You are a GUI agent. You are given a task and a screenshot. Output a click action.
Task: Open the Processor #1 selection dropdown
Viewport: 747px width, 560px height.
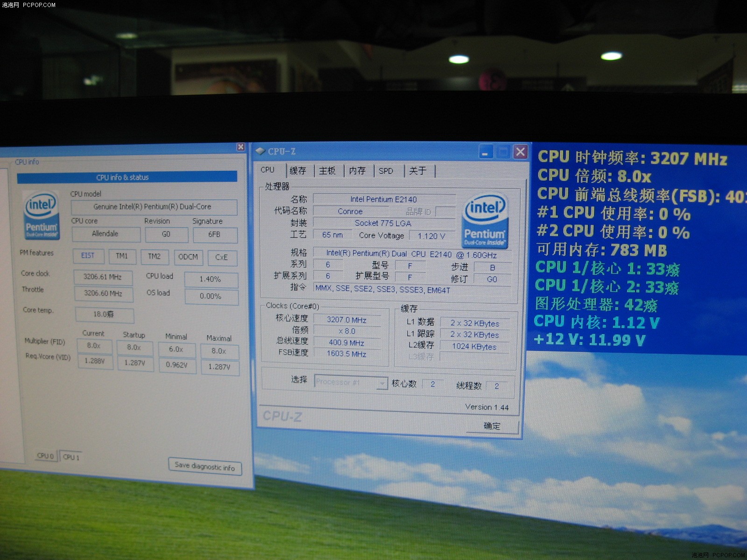(x=351, y=382)
